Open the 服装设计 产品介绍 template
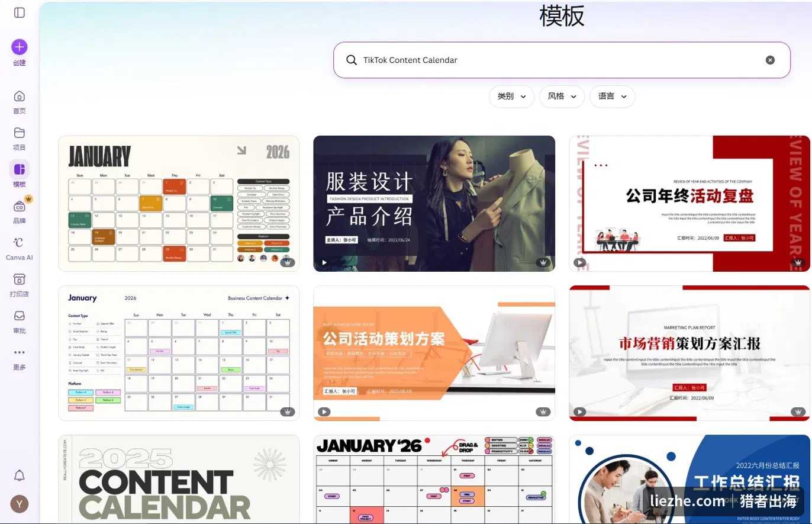This screenshot has height=524, width=812. (x=434, y=204)
